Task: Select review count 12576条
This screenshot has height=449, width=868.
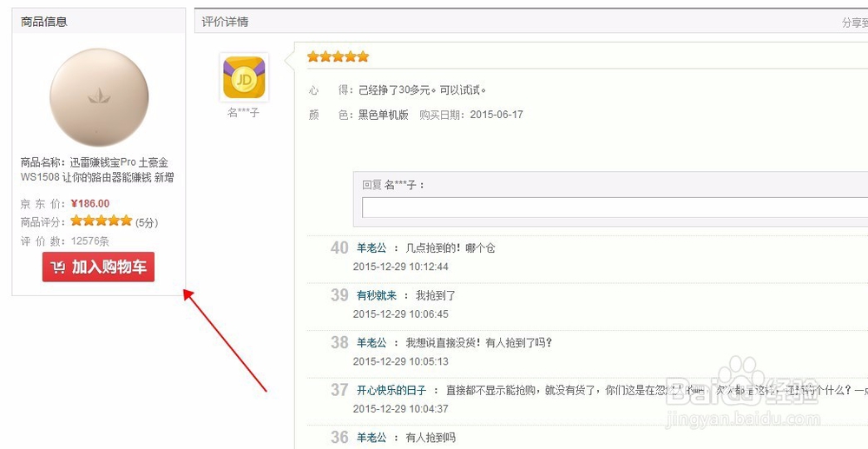Action: [90, 241]
